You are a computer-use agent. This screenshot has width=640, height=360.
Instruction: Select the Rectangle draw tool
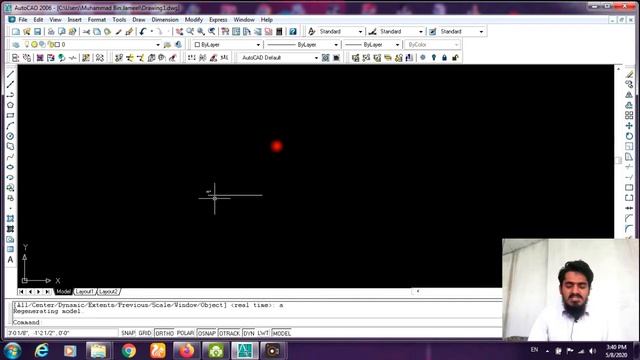point(10,116)
